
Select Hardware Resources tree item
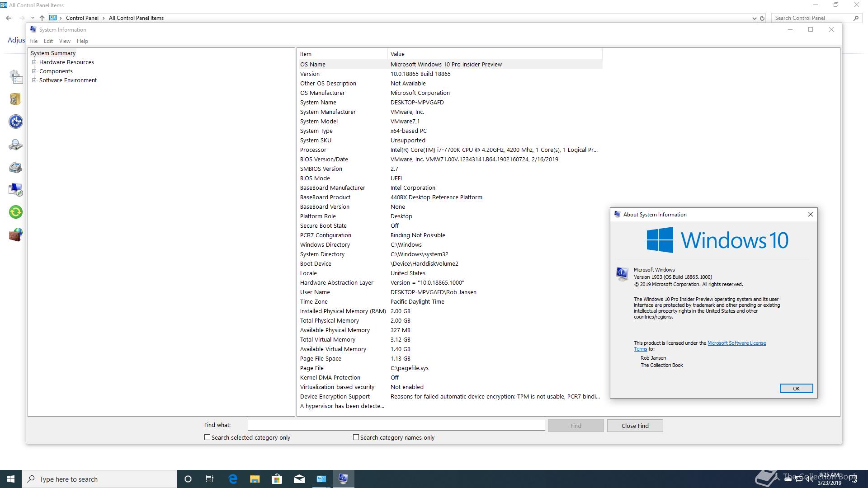66,62
